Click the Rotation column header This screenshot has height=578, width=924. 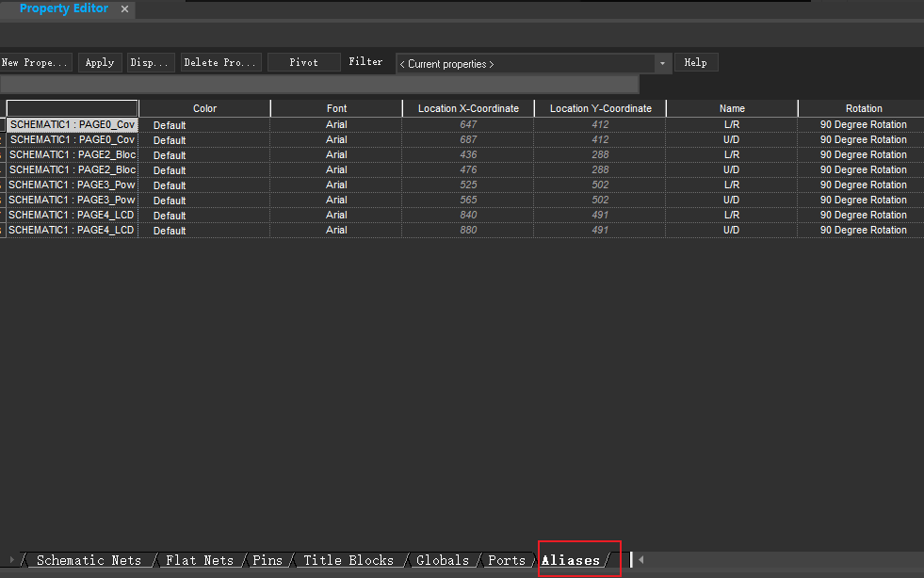pyautogui.click(x=864, y=108)
